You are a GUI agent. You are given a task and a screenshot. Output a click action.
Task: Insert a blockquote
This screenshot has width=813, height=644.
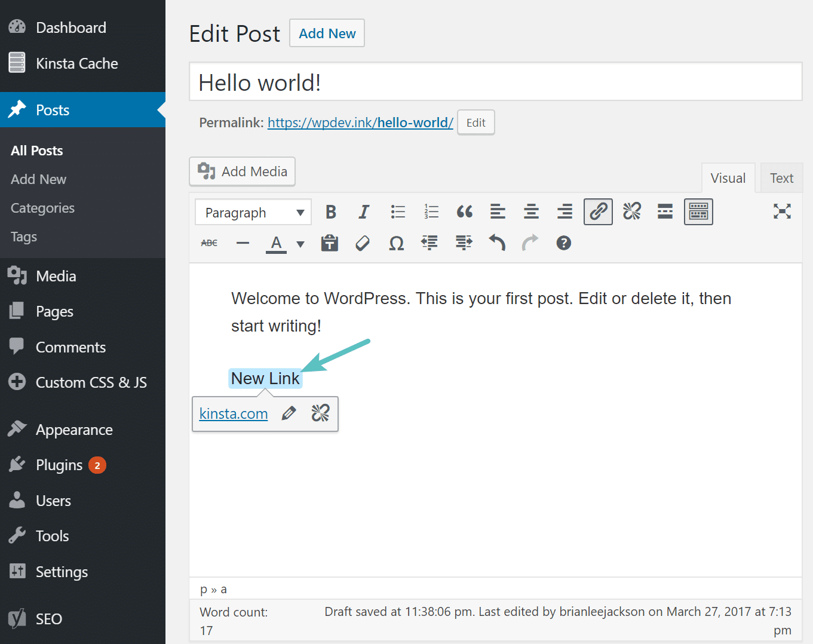pyautogui.click(x=464, y=211)
